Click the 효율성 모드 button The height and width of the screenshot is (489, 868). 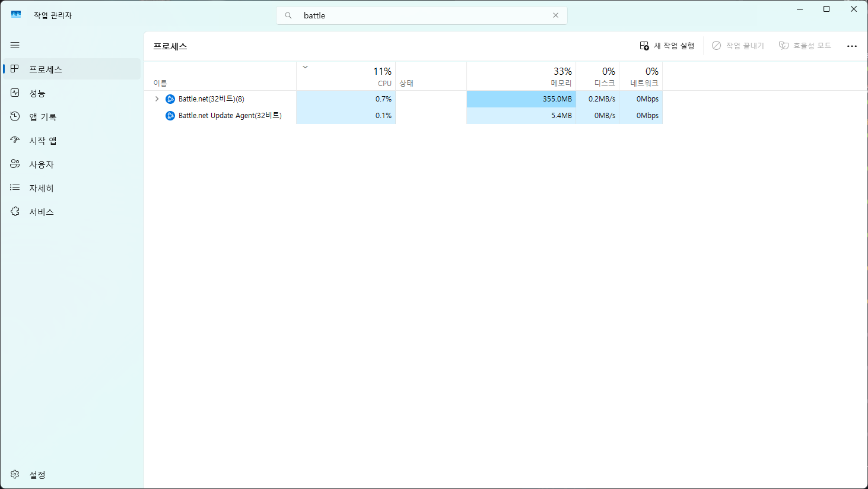point(805,46)
